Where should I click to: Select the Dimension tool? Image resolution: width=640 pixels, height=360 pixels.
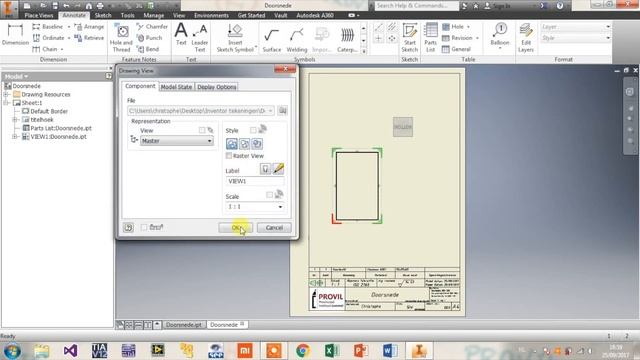(x=15, y=35)
